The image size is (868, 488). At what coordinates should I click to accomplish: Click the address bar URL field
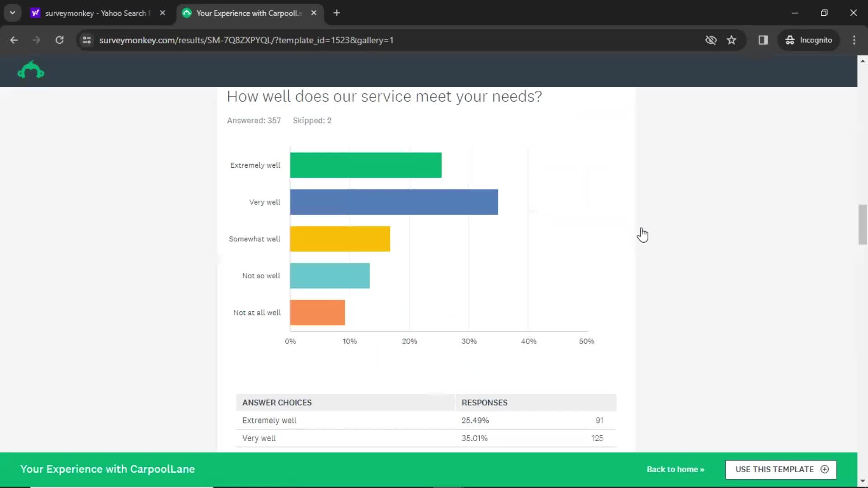click(x=246, y=40)
